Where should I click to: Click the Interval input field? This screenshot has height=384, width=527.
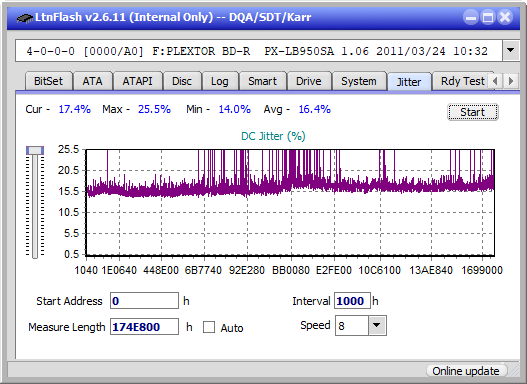tap(352, 301)
